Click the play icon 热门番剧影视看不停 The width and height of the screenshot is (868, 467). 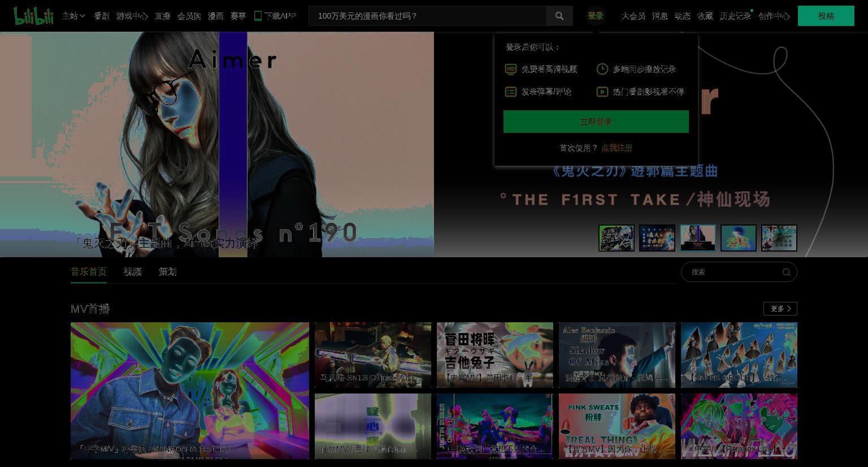pyautogui.click(x=602, y=92)
